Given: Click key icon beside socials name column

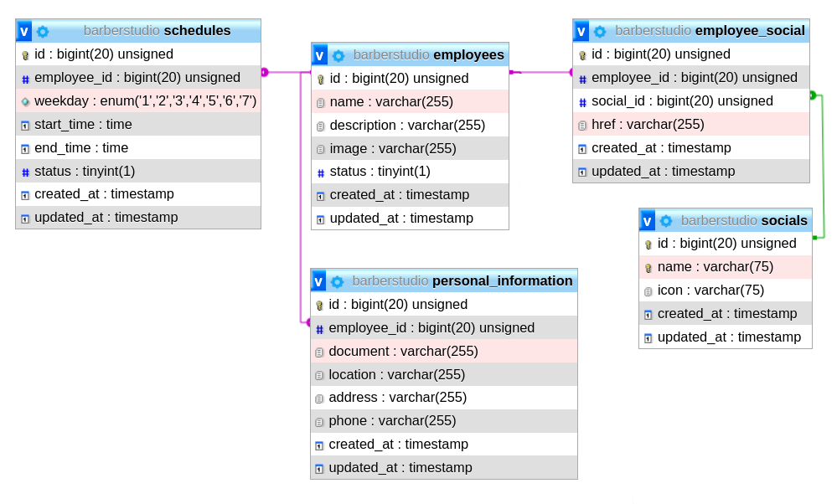Looking at the screenshot, I should pyautogui.click(x=648, y=268).
